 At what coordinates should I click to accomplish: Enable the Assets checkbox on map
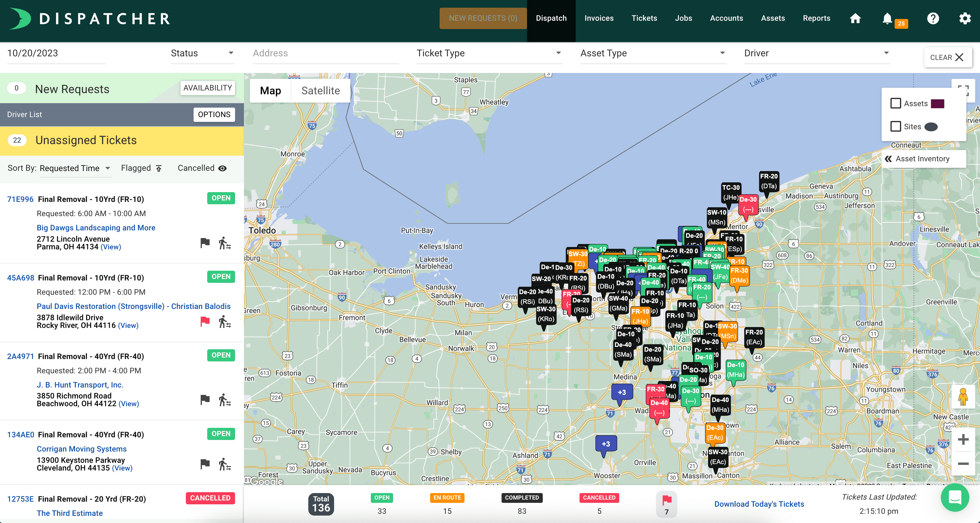tap(896, 103)
